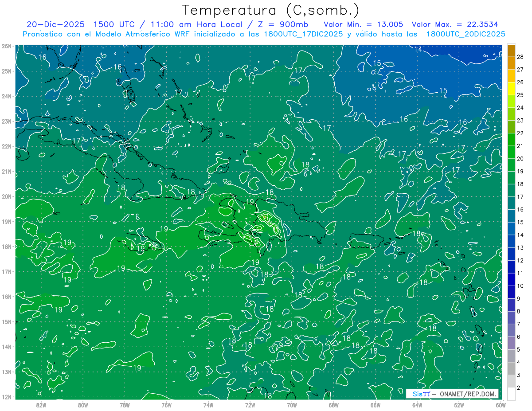532x411 pixels.
Task: Click the '18N' latitude axis label
Action: click(7, 247)
